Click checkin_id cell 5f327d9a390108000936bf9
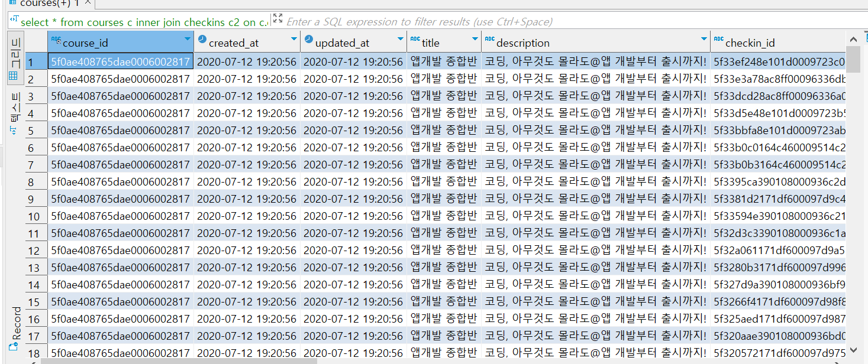The width and height of the screenshot is (868, 364). (x=778, y=284)
